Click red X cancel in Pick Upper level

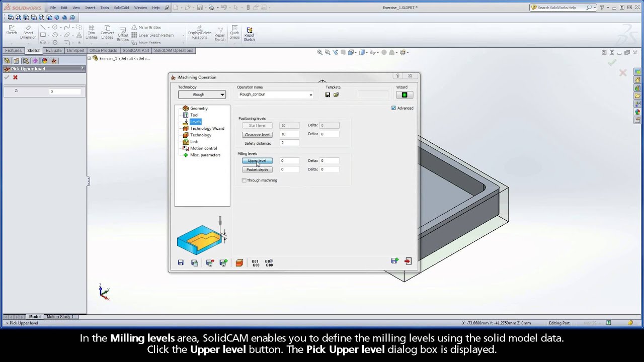pyautogui.click(x=15, y=77)
